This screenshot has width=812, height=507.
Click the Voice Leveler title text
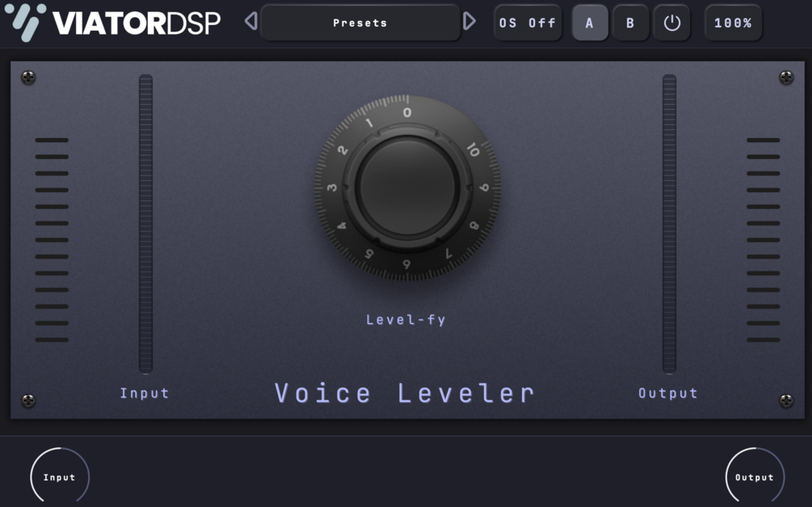point(405,393)
